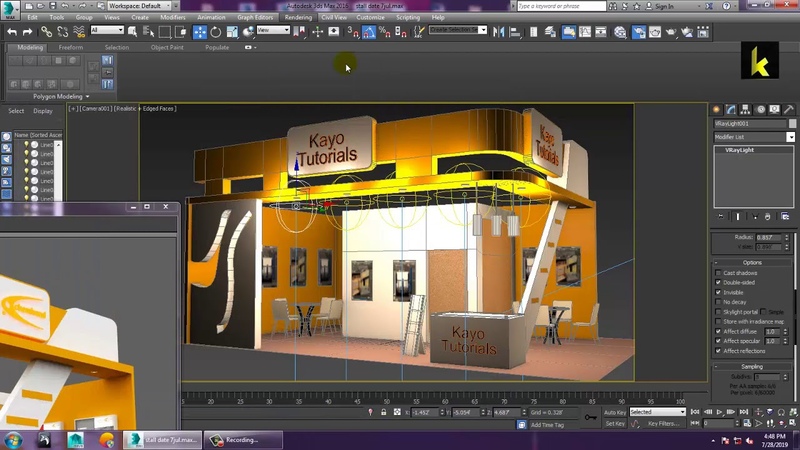Activate the Select and Link tool
Image resolution: width=800 pixels, height=450 pixels.
(x=46, y=32)
